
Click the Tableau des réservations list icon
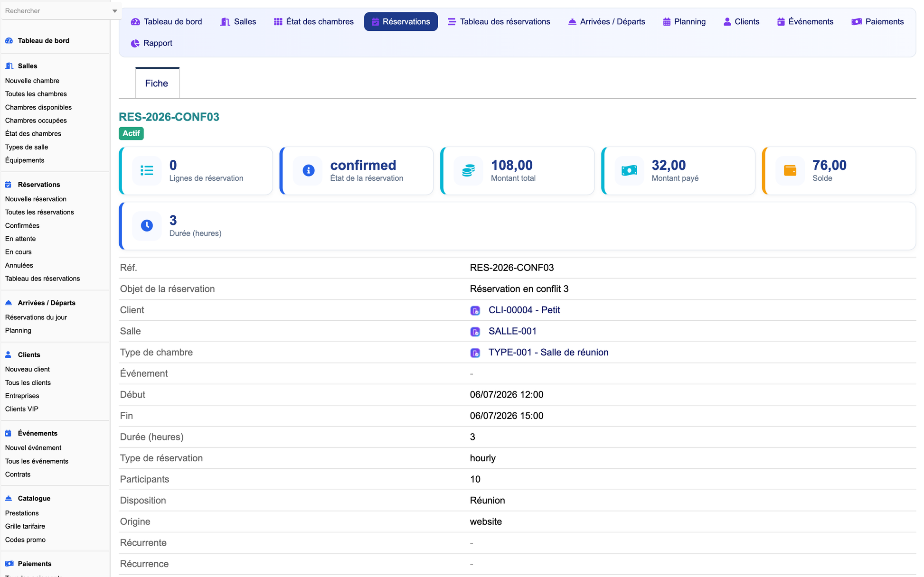(452, 22)
